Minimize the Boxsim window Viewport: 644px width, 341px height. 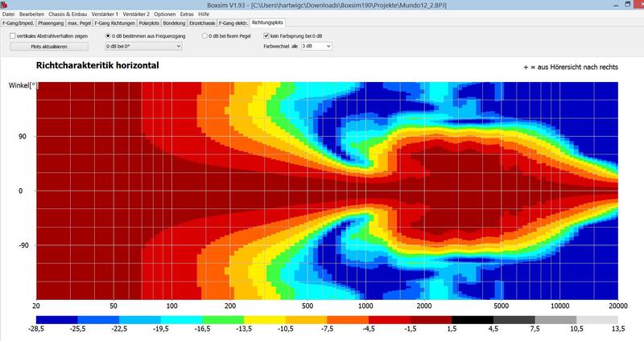(616, 5)
